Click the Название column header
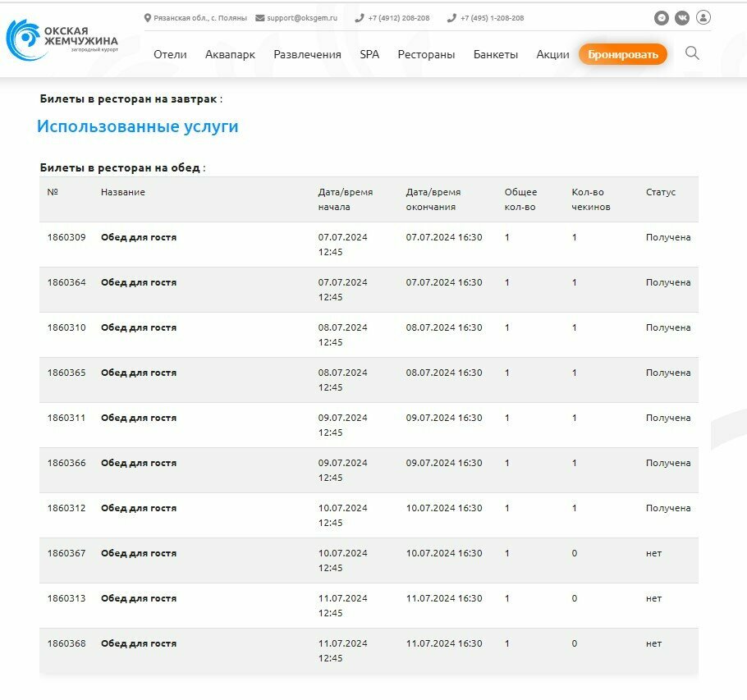 [x=123, y=192]
